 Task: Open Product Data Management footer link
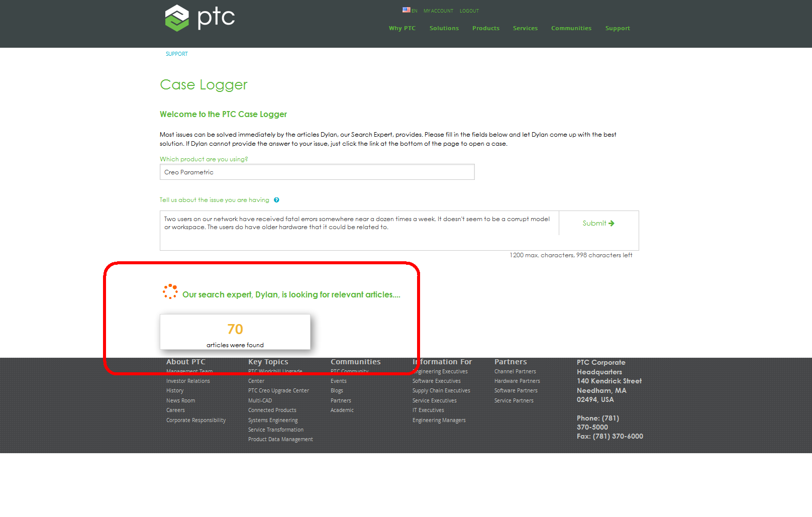(280, 439)
